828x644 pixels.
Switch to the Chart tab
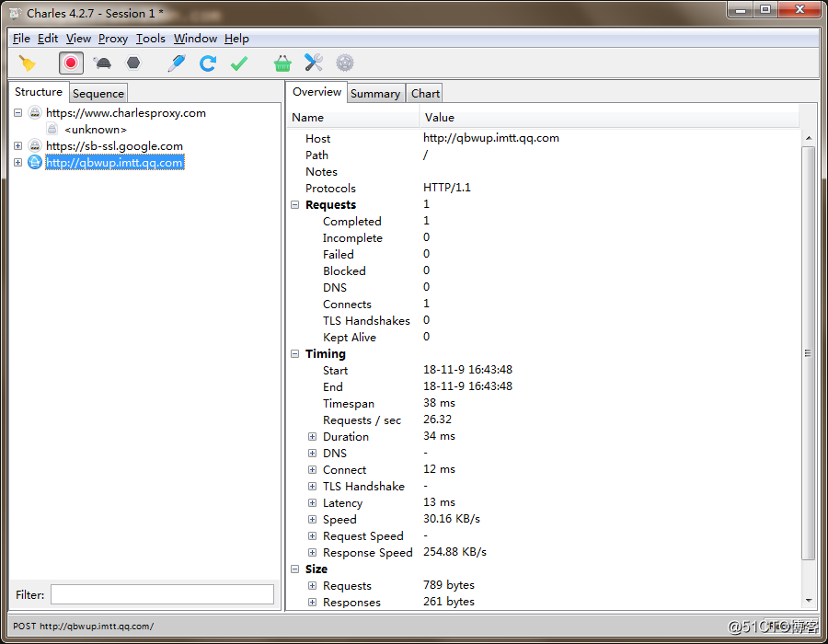pyautogui.click(x=425, y=94)
